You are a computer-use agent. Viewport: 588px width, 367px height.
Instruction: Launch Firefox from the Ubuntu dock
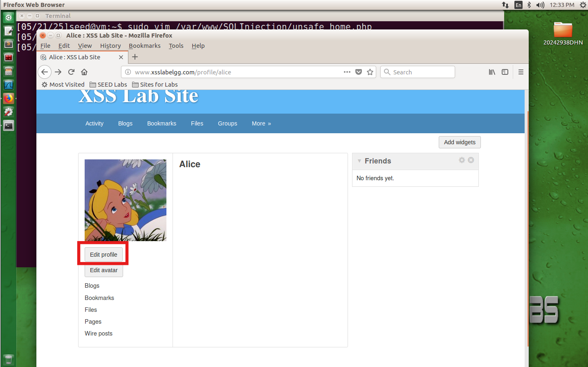(8, 98)
